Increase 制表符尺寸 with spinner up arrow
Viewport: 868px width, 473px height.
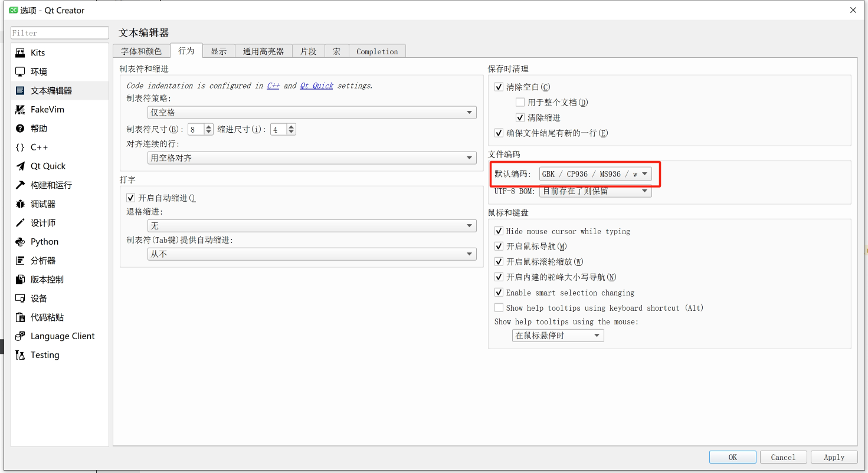(x=209, y=126)
